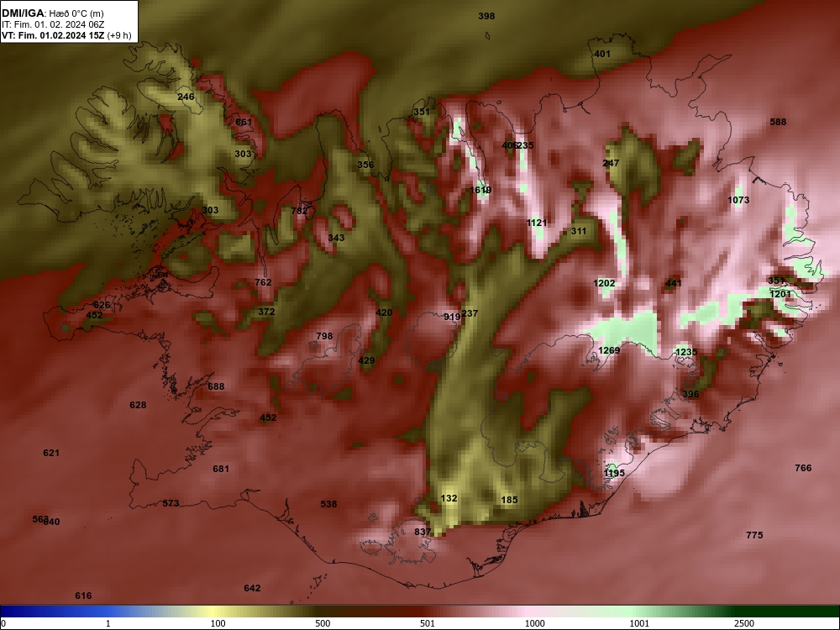This screenshot has height=630, width=840.
Task: Select the 1195 value
Action: [614, 473]
